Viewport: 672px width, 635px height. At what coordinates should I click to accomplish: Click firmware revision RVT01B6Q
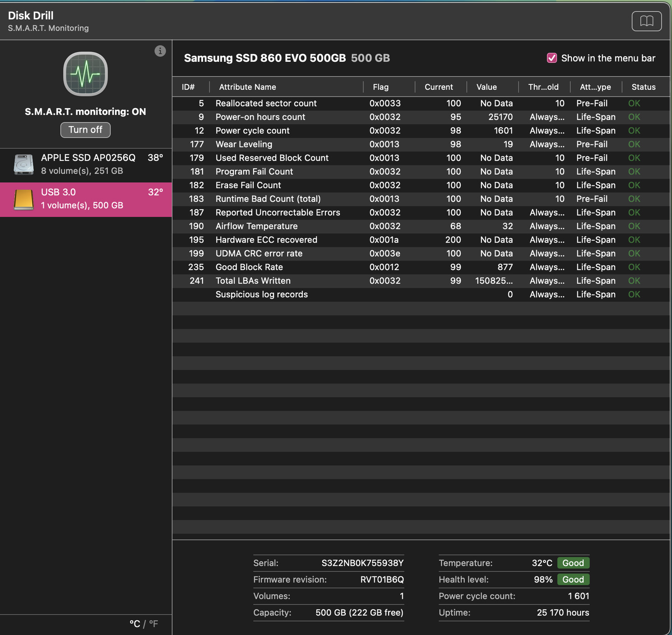coord(382,580)
